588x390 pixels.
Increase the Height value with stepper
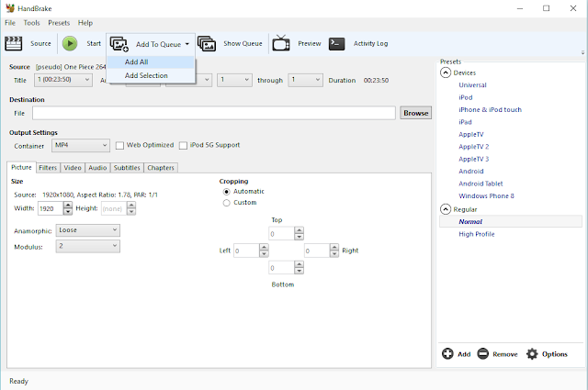131,206
